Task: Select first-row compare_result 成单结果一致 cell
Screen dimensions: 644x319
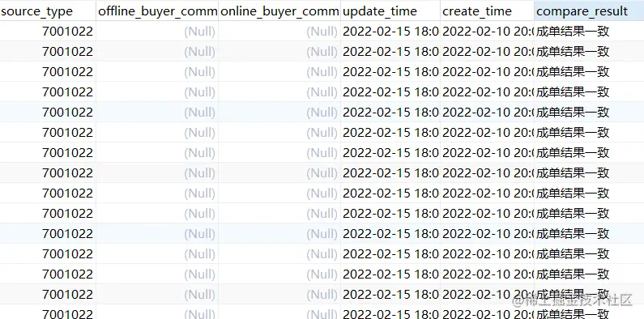Action: pos(589,32)
